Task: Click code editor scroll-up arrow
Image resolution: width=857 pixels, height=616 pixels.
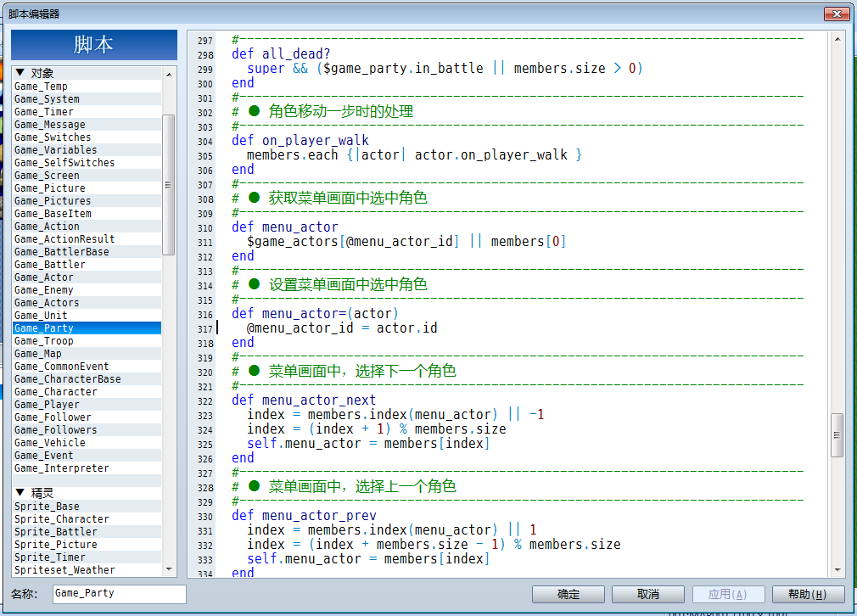Action: tap(837, 39)
